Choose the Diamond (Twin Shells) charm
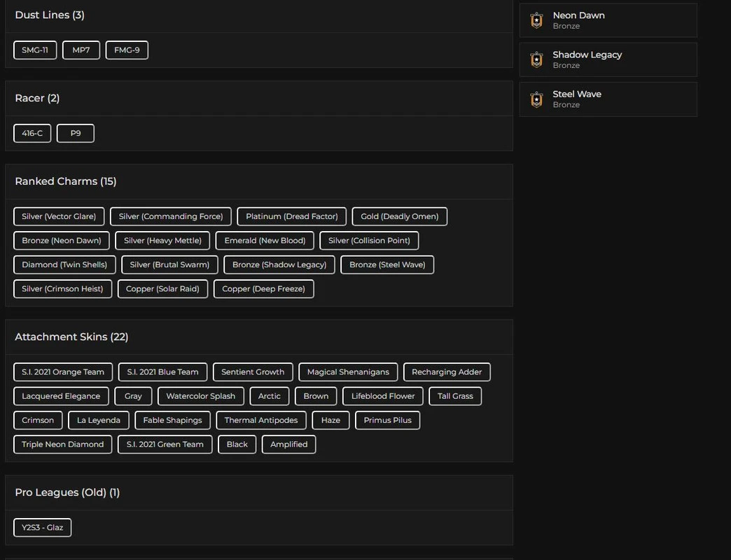 64,265
